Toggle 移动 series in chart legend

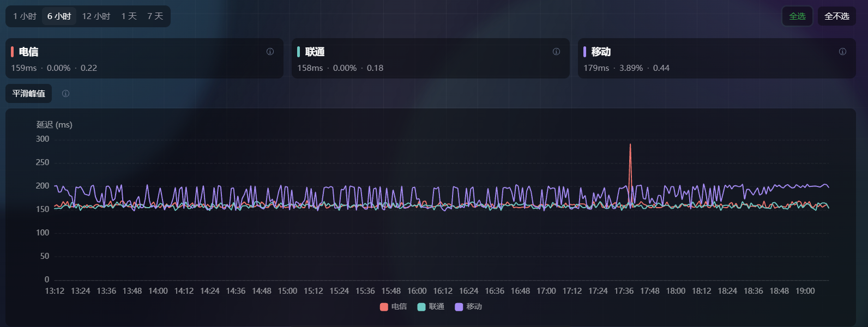click(x=468, y=307)
